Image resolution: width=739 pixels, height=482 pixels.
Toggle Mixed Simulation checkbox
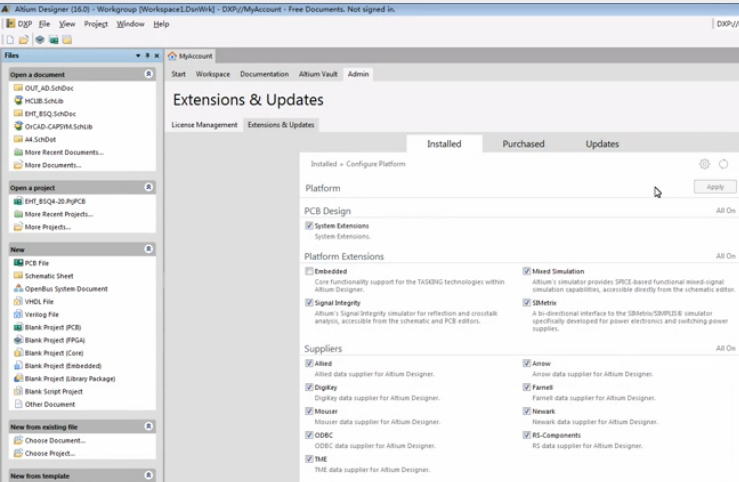tap(527, 271)
